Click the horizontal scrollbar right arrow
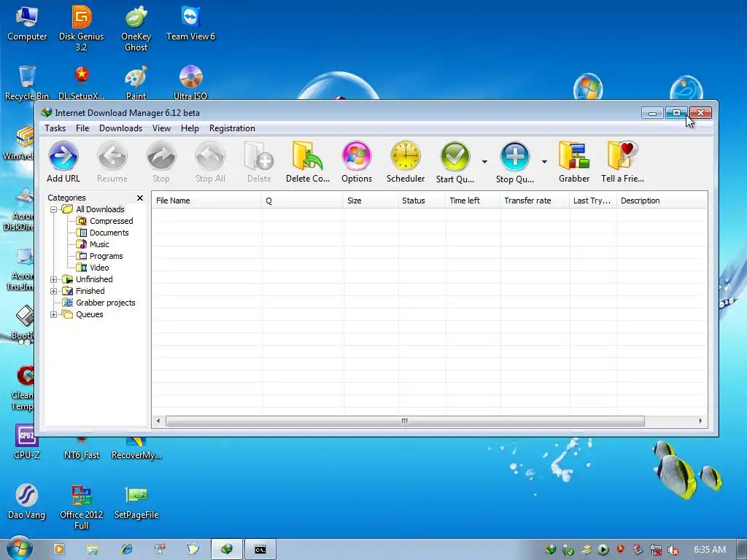Viewport: 747px width, 560px height. (700, 421)
